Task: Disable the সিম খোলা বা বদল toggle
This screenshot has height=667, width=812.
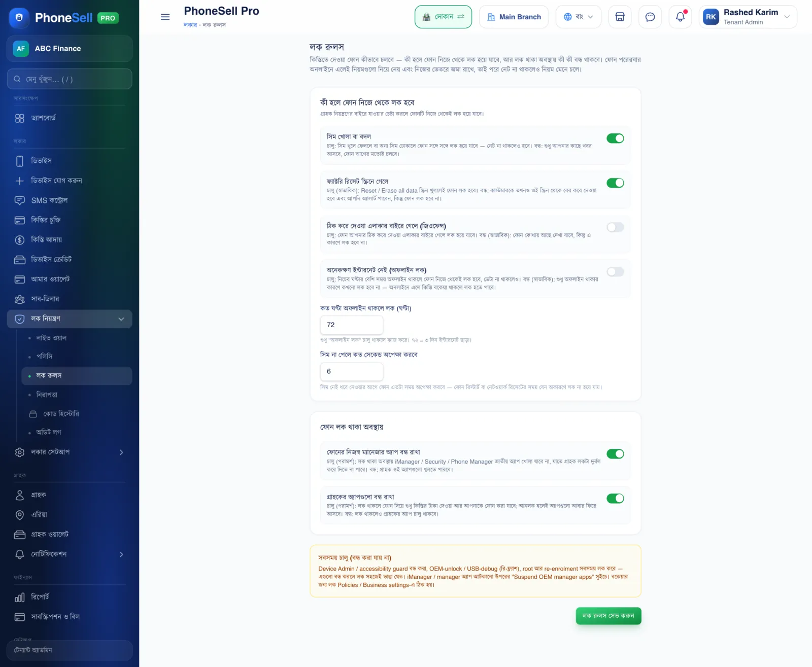Action: tap(615, 138)
